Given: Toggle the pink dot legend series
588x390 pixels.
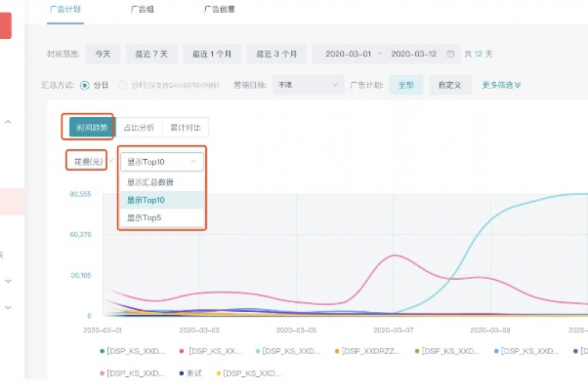Looking at the screenshot, I should [132, 373].
